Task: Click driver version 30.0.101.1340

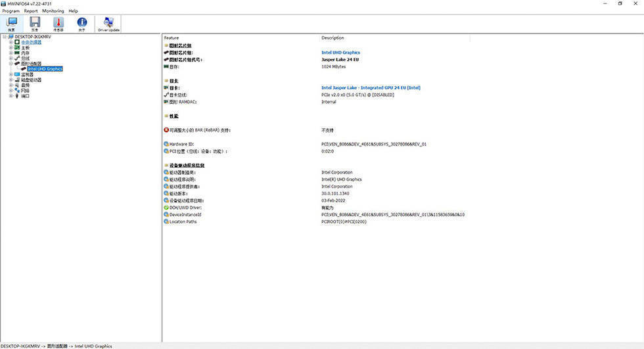Action: coord(335,193)
